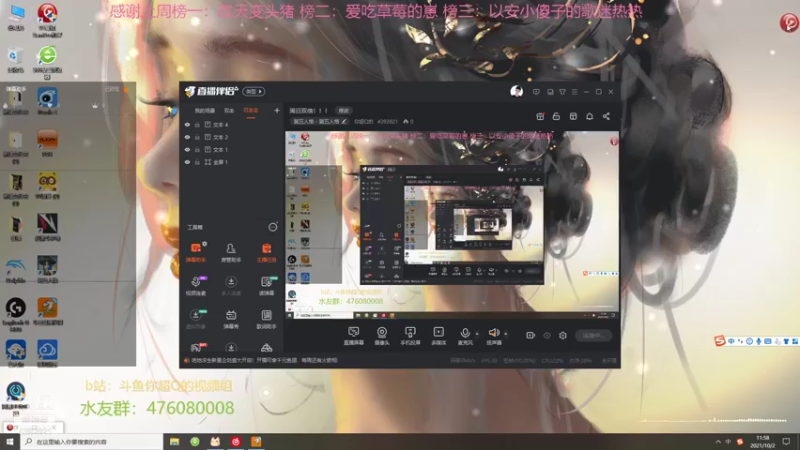The height and width of the screenshot is (450, 800).
Task: Select the active orange scene tab
Action: pos(251,110)
